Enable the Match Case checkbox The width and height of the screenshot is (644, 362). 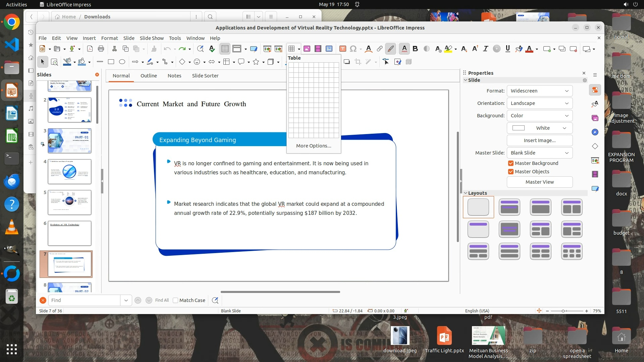coord(175,300)
